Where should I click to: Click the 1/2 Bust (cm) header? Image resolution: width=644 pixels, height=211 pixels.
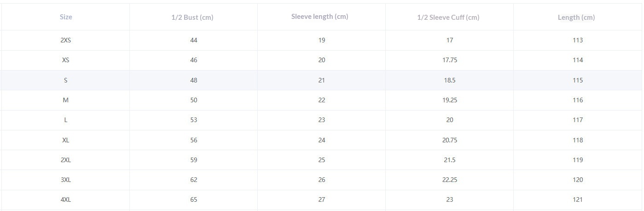pyautogui.click(x=192, y=18)
